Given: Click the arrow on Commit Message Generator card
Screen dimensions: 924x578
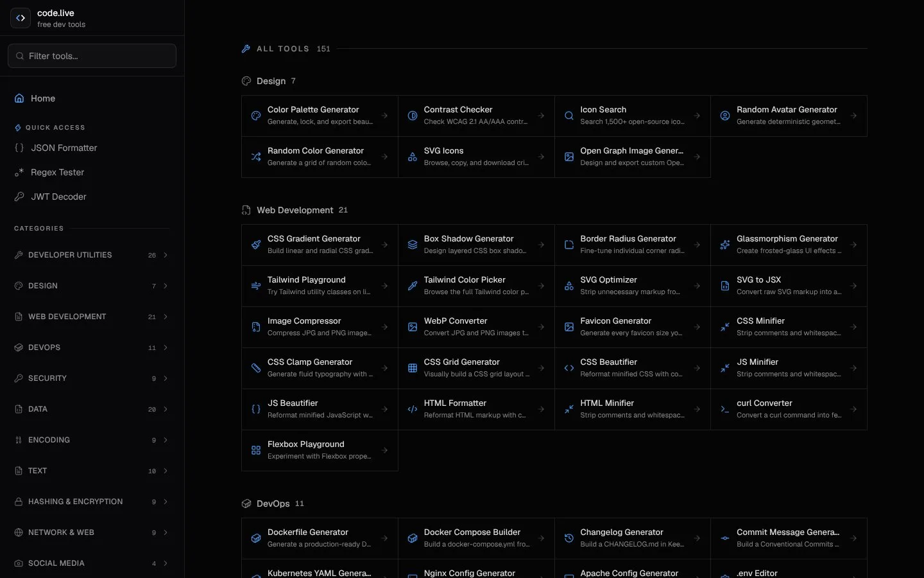Looking at the screenshot, I should [853, 538].
